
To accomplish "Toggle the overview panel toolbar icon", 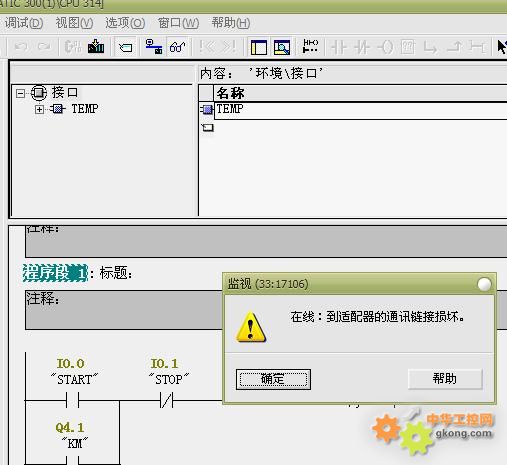I will [259, 47].
